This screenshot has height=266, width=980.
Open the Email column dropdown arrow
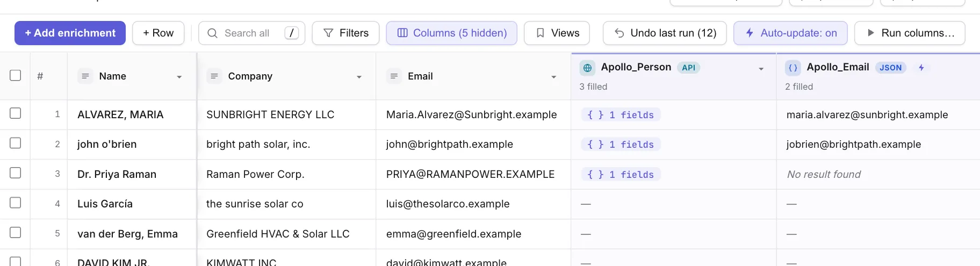pyautogui.click(x=554, y=77)
